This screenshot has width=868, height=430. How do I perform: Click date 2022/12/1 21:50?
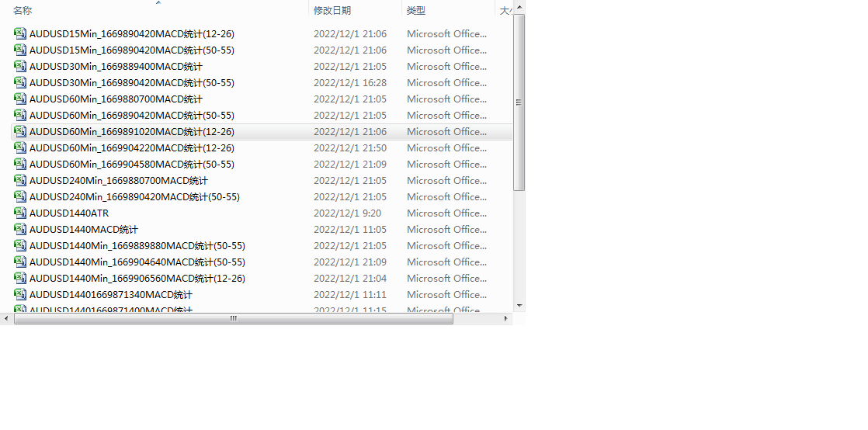(x=350, y=147)
